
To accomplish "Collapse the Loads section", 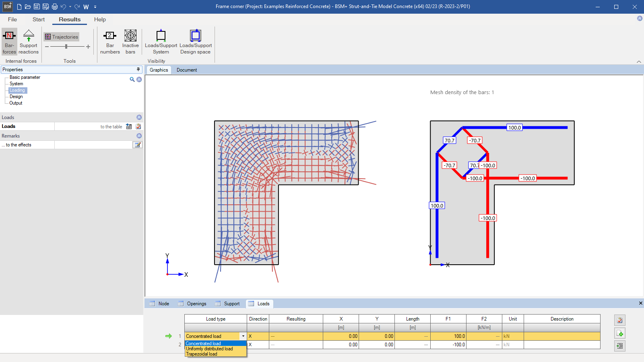I will pyautogui.click(x=139, y=117).
